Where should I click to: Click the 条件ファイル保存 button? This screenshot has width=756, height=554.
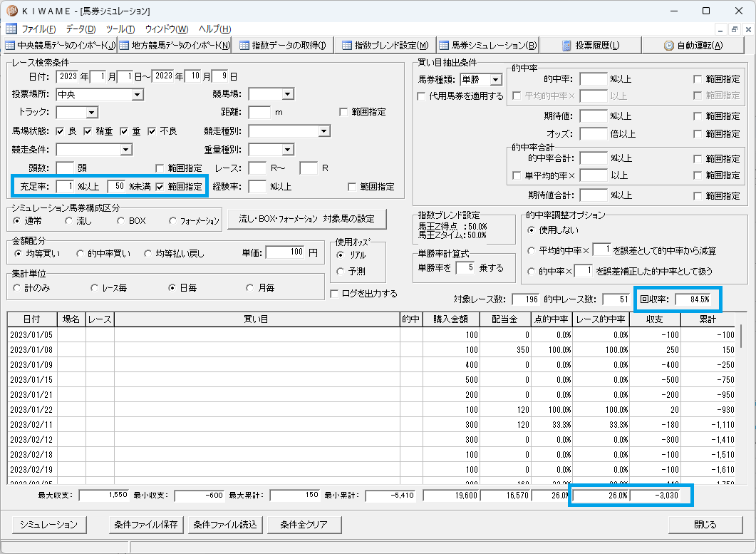[x=147, y=525]
